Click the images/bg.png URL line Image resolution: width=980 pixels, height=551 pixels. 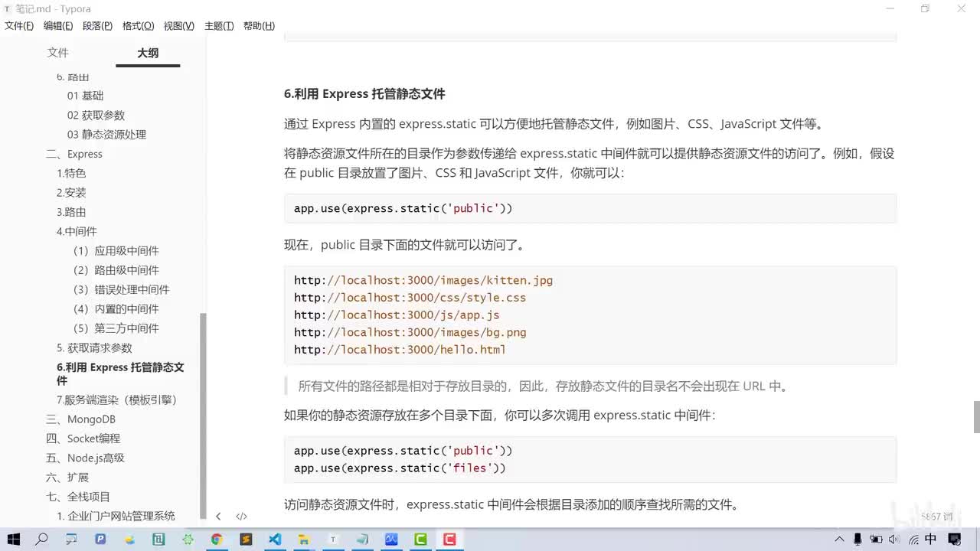410,332
